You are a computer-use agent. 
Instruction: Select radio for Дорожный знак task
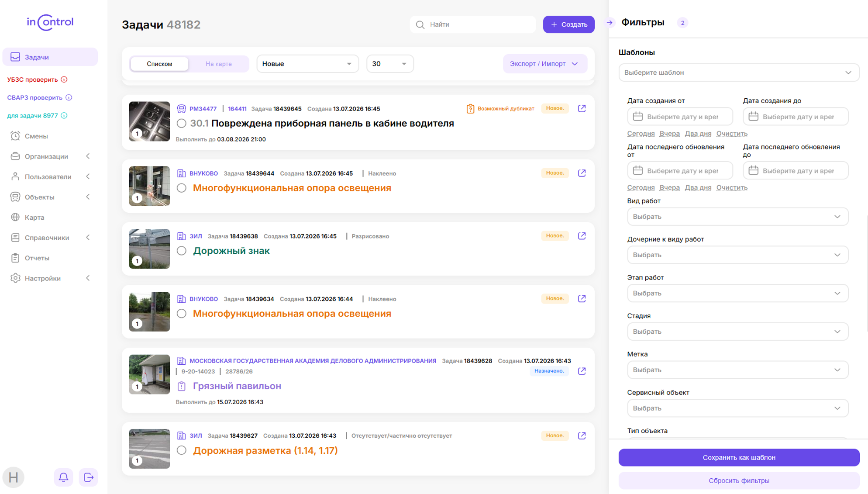tap(182, 251)
